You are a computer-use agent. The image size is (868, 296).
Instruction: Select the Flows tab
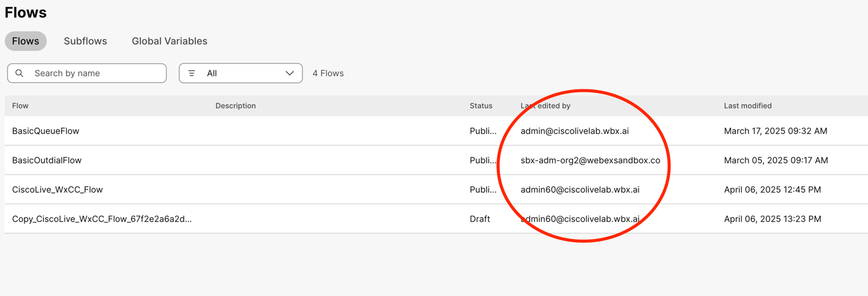tap(26, 41)
